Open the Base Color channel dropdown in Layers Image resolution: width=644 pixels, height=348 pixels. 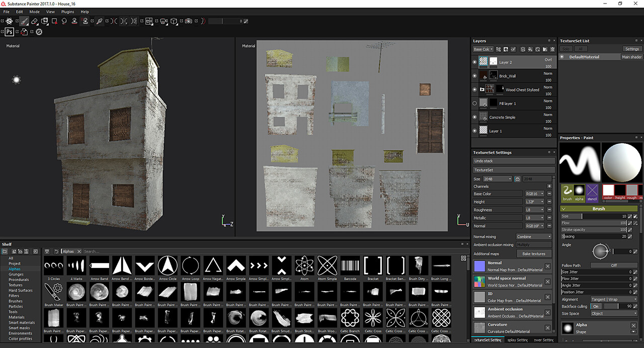click(482, 49)
